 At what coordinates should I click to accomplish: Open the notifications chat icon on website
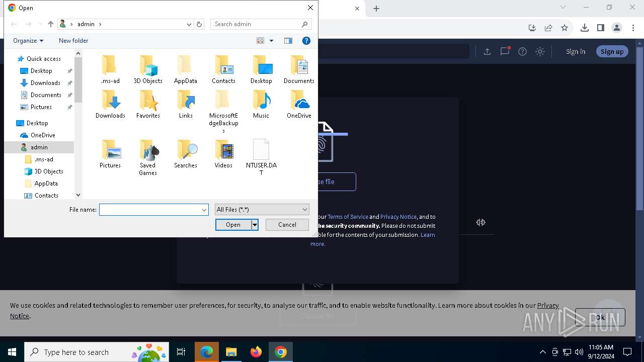(x=505, y=51)
